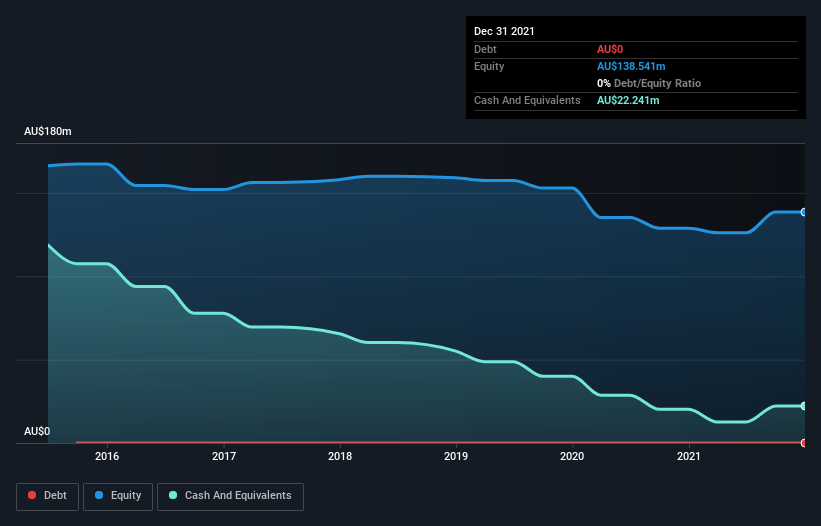Screen dimensions: 821x526
Task: Click the teal Cash legend dot
Action: coord(174,496)
